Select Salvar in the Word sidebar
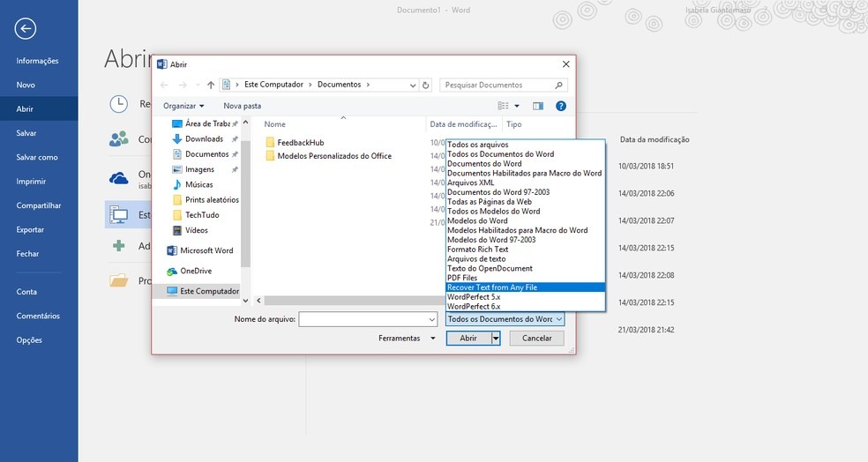This screenshot has height=462, width=868. (26, 133)
